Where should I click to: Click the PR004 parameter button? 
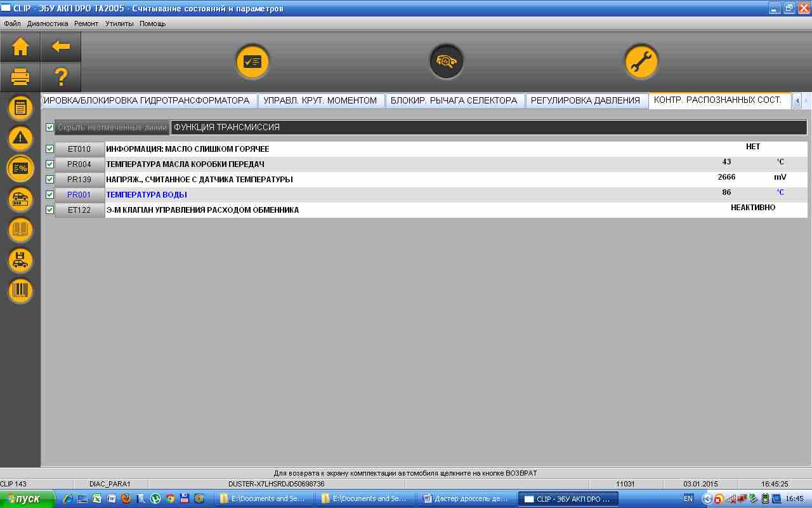point(79,164)
